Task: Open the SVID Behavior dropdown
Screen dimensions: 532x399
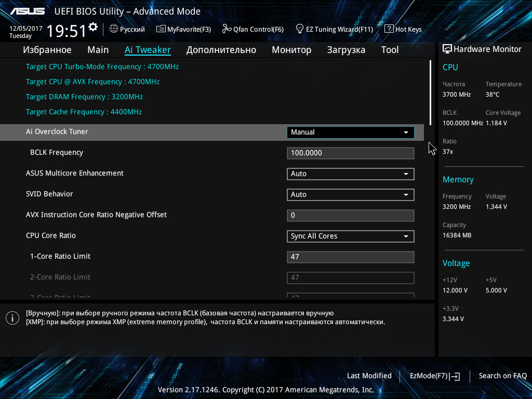Action: coord(351,194)
